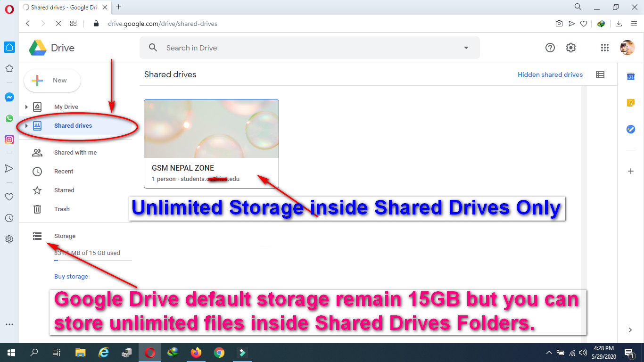This screenshot has height=362, width=644.
Task: Open Opera heart pinboards icon
Action: [x=9, y=197]
